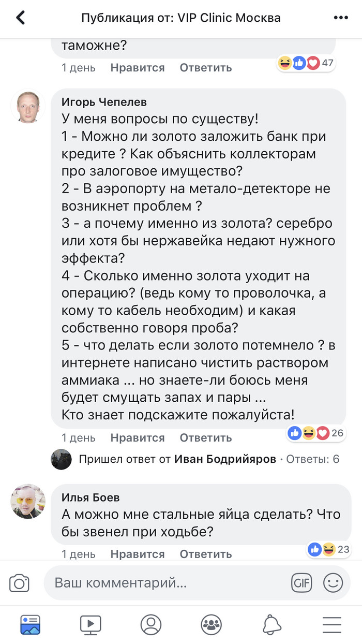Reply to Илья Боев's comment
Screen dimensions: 362x644
tap(205, 554)
